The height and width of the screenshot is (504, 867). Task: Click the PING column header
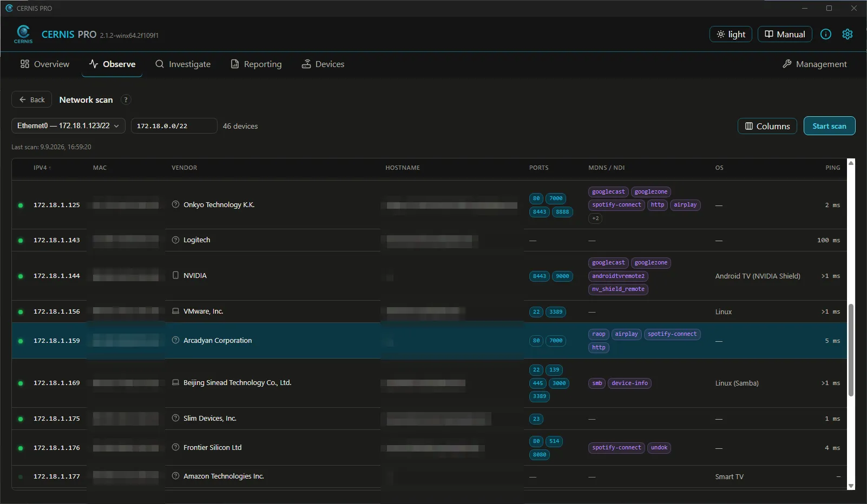tap(833, 168)
